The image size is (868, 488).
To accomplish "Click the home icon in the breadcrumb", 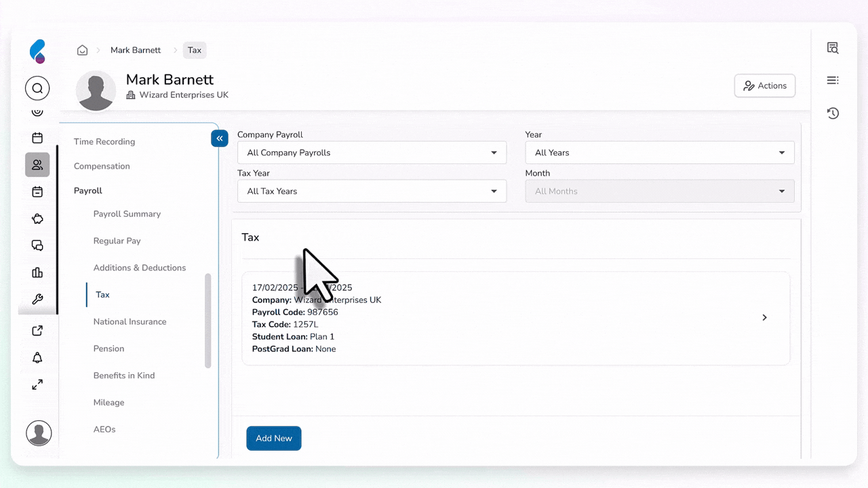I will pos(82,50).
